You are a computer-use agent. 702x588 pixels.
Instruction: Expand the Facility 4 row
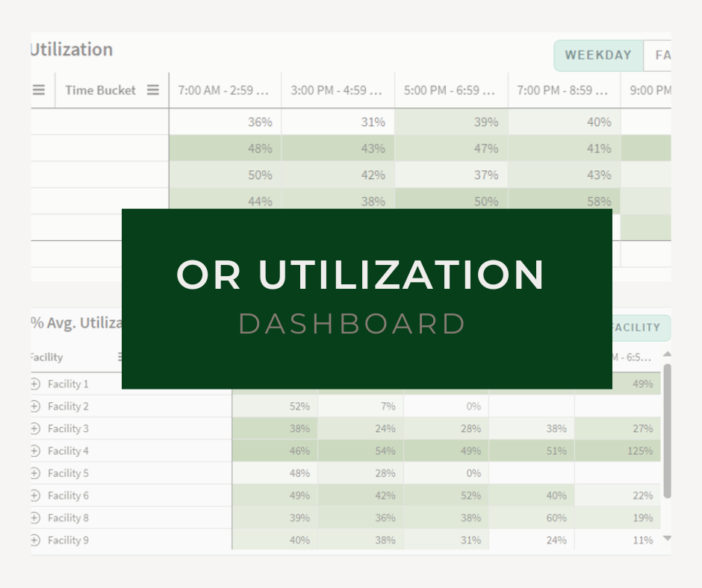[x=35, y=451]
